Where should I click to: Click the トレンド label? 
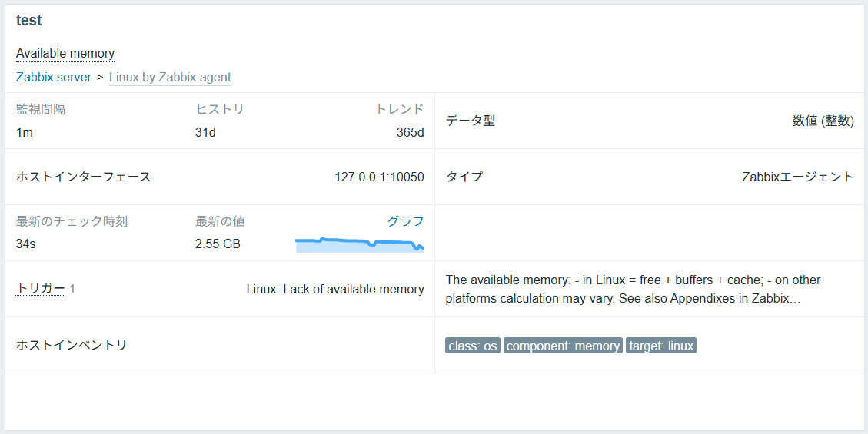coord(400,110)
